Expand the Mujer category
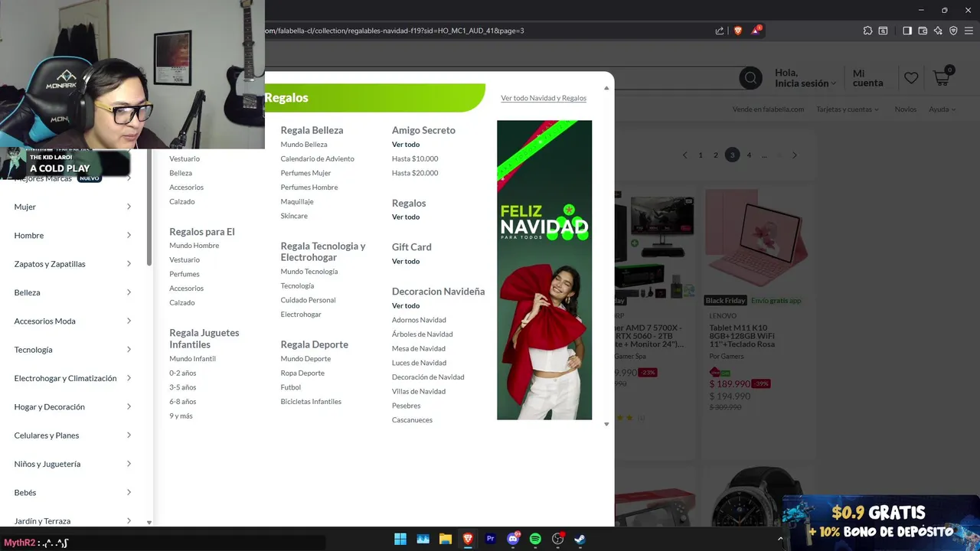Image resolution: width=980 pixels, height=551 pixels. (129, 207)
